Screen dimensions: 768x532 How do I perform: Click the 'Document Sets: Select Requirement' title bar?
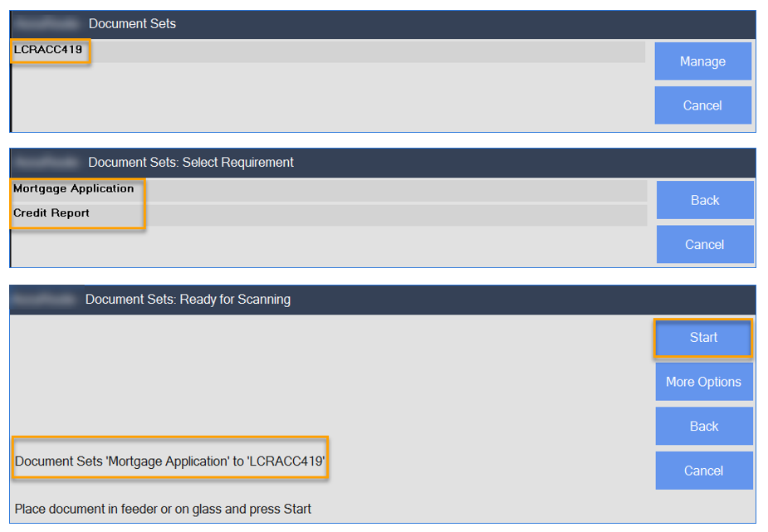(x=191, y=163)
